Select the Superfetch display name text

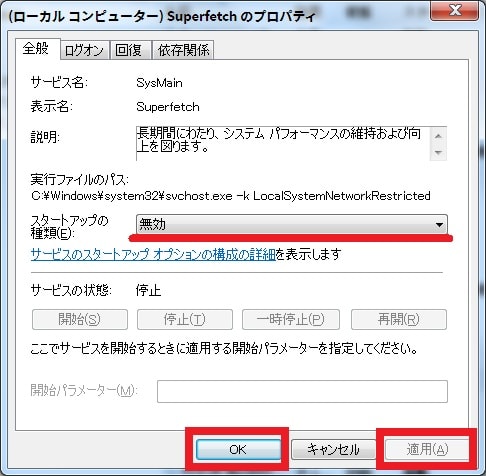click(x=168, y=107)
